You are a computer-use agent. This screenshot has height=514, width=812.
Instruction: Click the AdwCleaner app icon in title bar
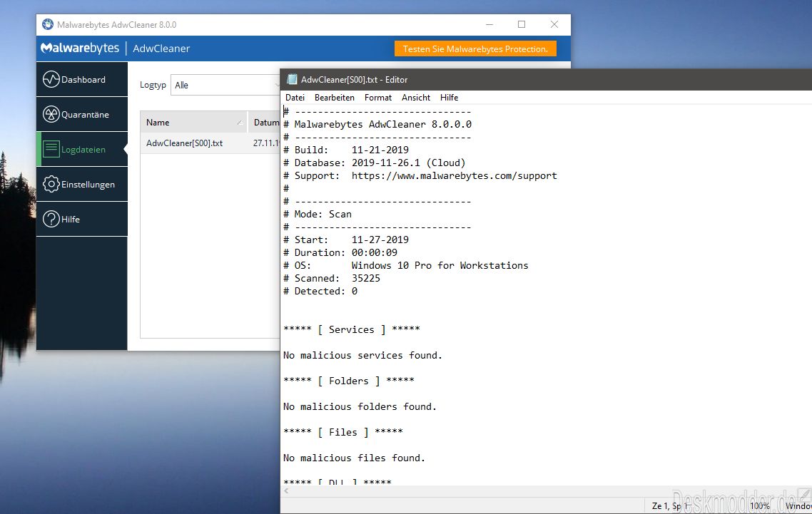(48, 24)
